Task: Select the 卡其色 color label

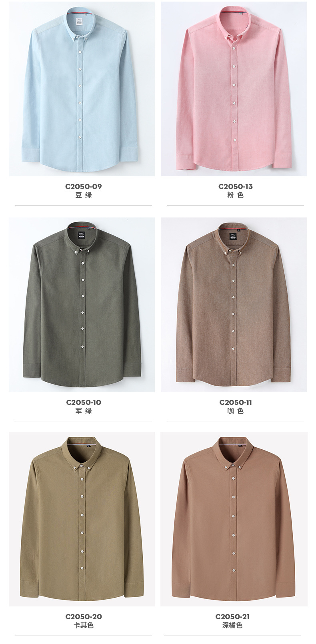Action: [x=84, y=625]
